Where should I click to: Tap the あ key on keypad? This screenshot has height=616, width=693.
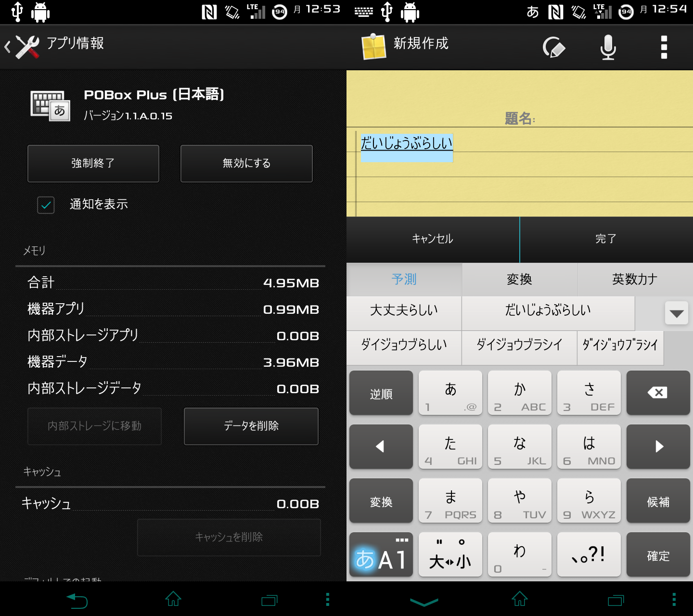[450, 393]
